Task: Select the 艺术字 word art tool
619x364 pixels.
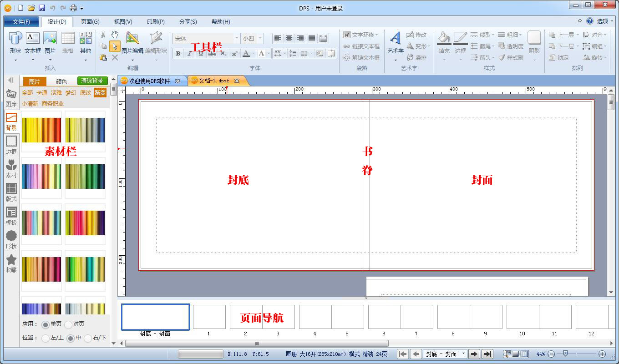Action: click(395, 43)
